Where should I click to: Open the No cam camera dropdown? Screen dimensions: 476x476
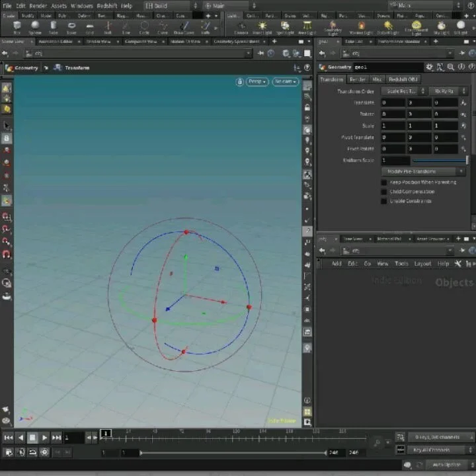click(x=286, y=82)
